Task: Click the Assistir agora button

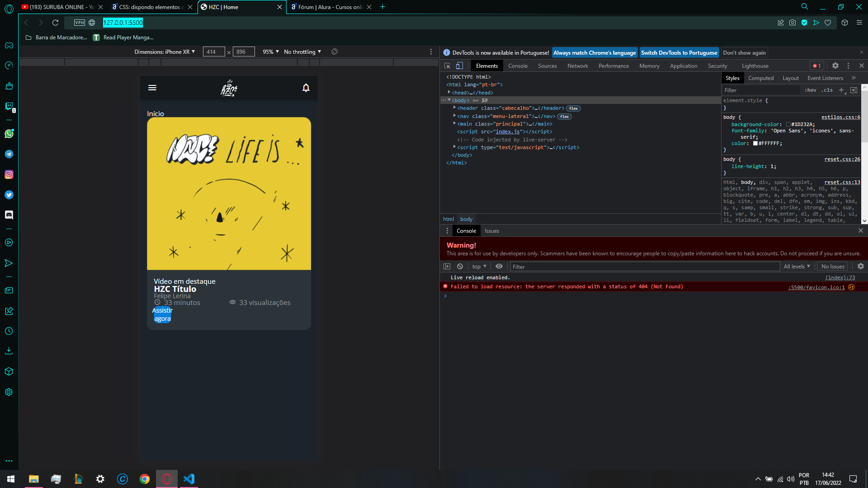Action: coord(162,314)
